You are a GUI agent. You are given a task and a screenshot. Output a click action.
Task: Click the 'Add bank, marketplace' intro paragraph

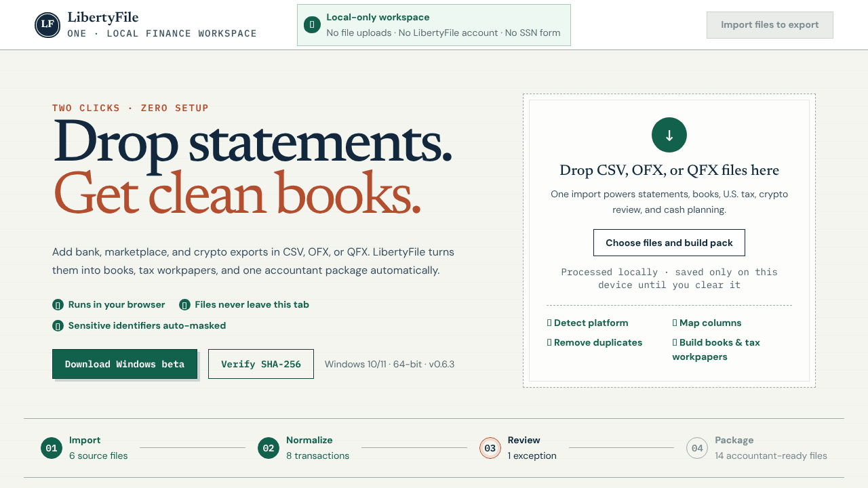click(253, 262)
